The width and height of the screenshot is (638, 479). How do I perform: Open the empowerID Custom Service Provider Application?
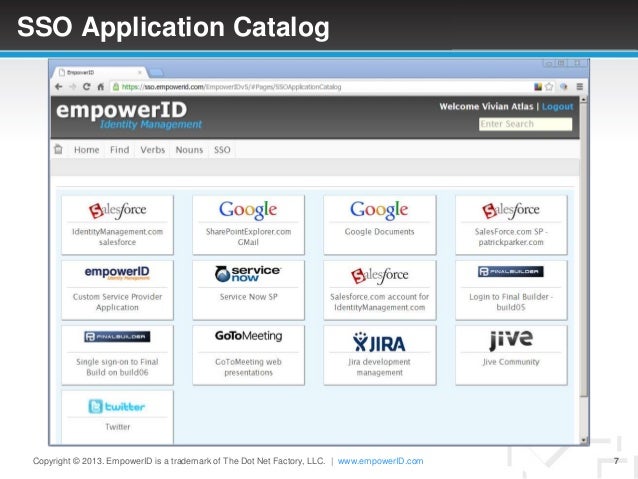point(117,290)
